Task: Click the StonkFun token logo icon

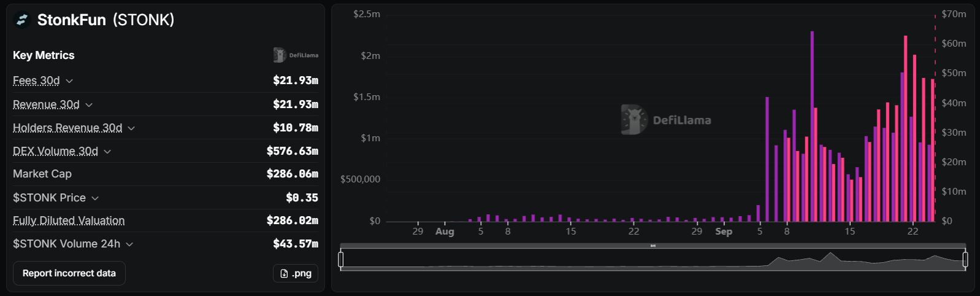Action: [x=21, y=20]
